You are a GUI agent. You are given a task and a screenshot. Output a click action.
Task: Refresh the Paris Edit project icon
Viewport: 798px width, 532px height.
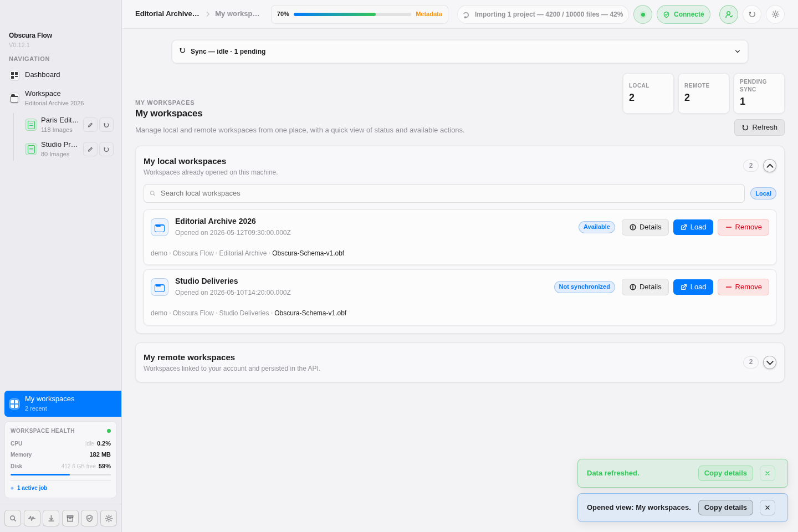106,125
